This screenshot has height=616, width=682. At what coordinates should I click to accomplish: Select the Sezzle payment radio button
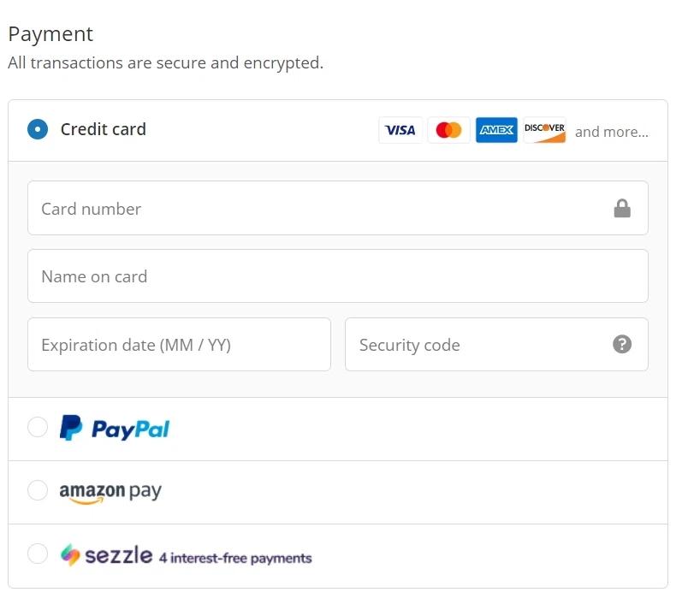click(38, 554)
